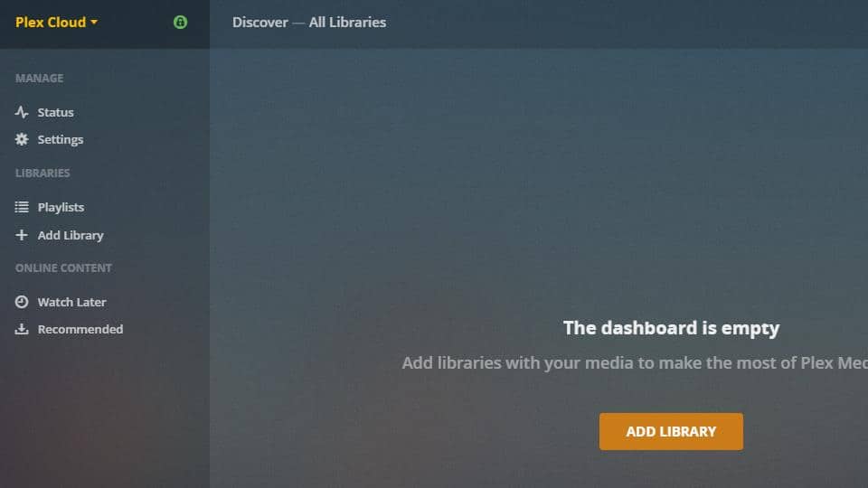Open the Status activity pulse icon
The image size is (868, 488).
click(22, 113)
